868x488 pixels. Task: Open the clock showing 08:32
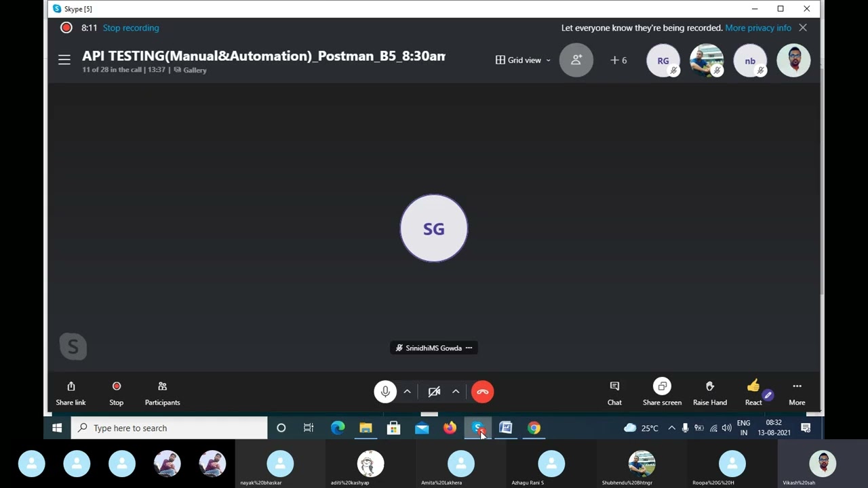(x=774, y=428)
